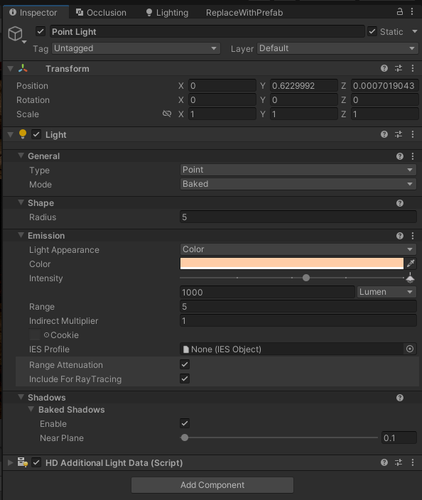Collapse the Transform component foldout

pyautogui.click(x=10, y=68)
